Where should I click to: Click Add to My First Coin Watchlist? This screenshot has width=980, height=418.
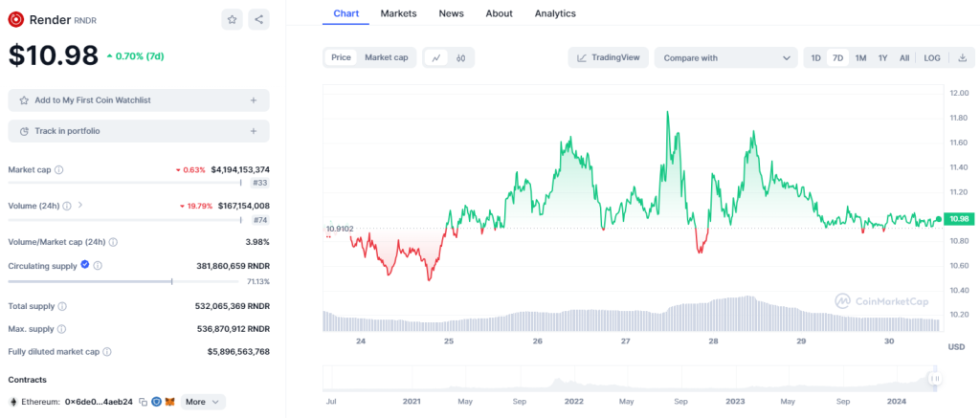(x=139, y=100)
